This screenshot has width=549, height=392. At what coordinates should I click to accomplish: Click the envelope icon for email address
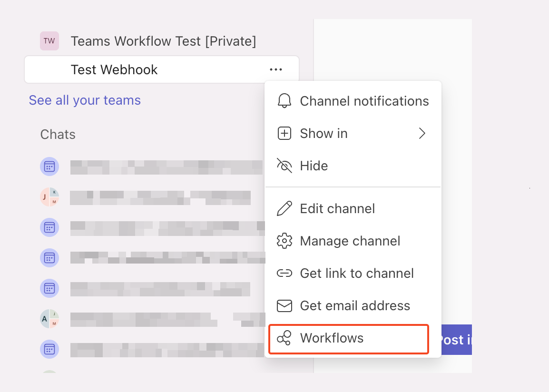coord(284,306)
